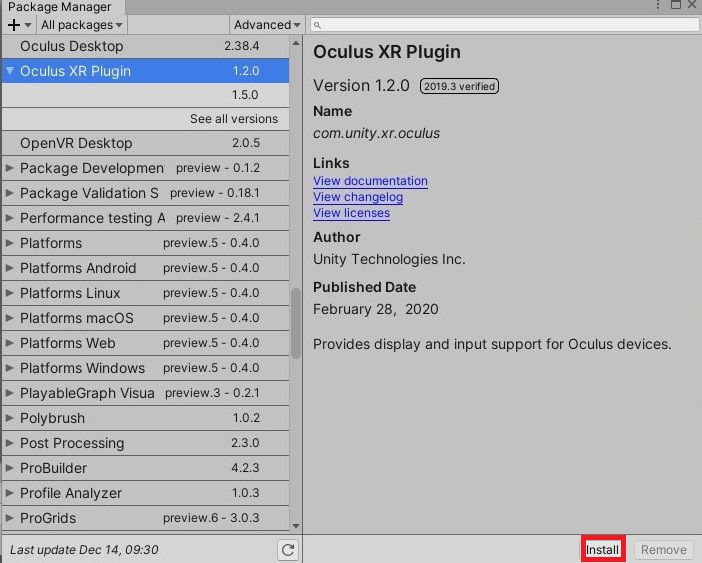Click the refresh package list icon

[288, 550]
